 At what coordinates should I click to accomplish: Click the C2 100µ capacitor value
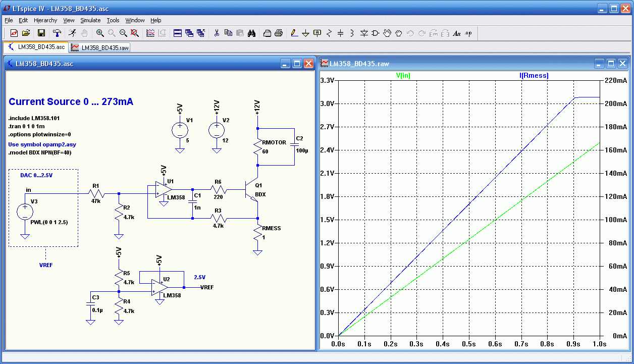tap(301, 151)
